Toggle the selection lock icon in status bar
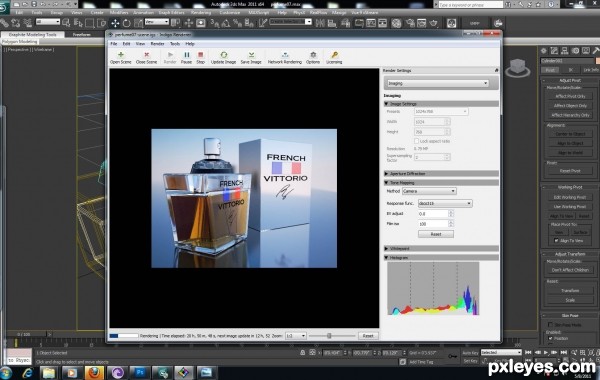600x380 pixels. tap(302, 352)
